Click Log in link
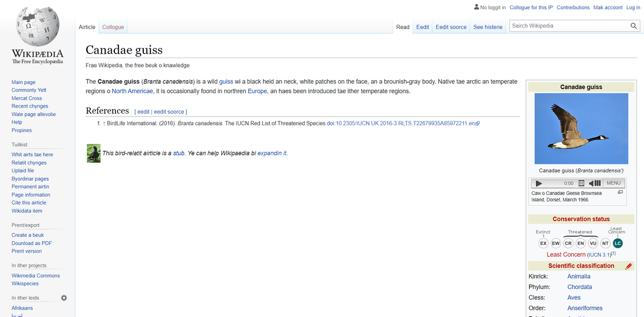Viewport: 644px width, 317px height. point(633,8)
